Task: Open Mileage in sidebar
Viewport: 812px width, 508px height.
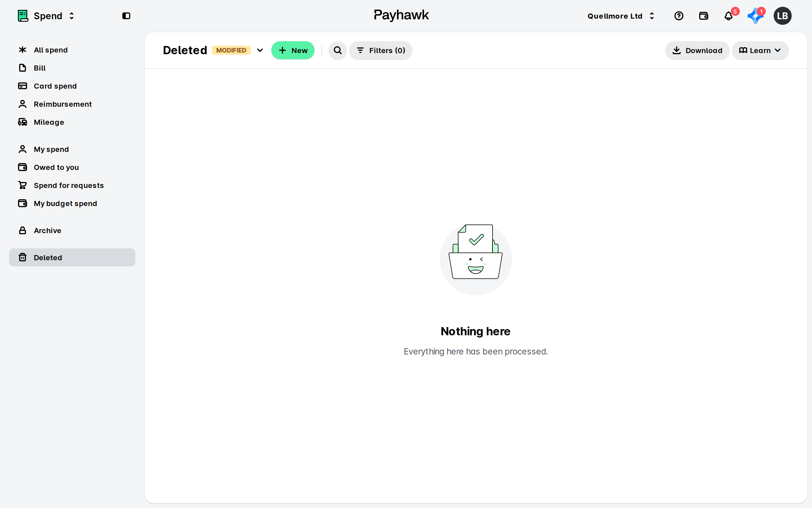Action: point(72,122)
